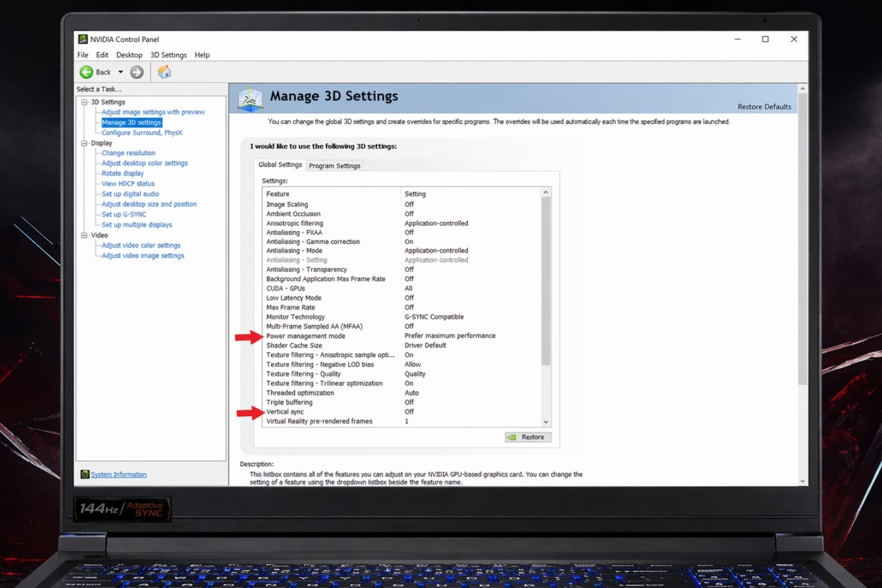This screenshot has height=588, width=882.
Task: Click the Restore button
Action: coord(528,437)
